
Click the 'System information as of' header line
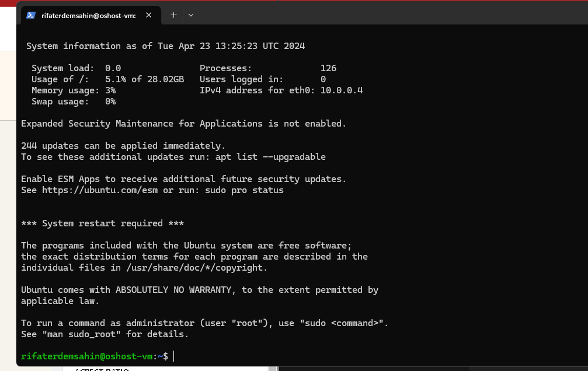click(x=165, y=46)
